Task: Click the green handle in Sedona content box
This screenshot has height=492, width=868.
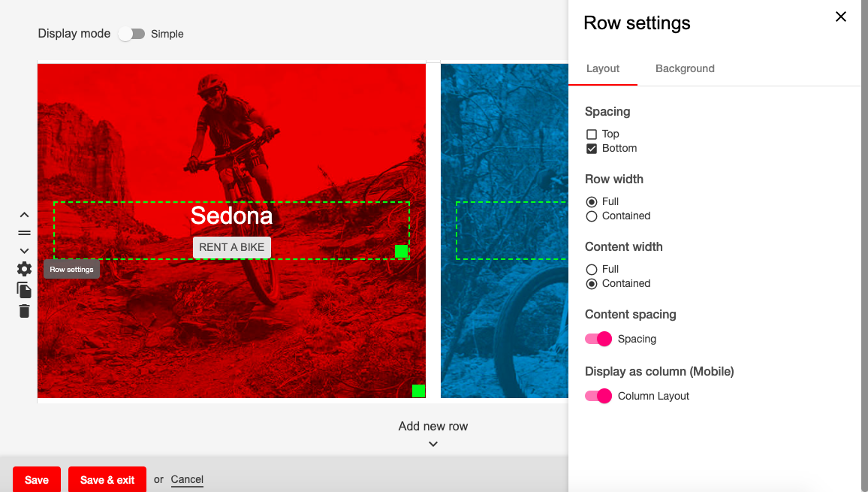Action: [402, 251]
